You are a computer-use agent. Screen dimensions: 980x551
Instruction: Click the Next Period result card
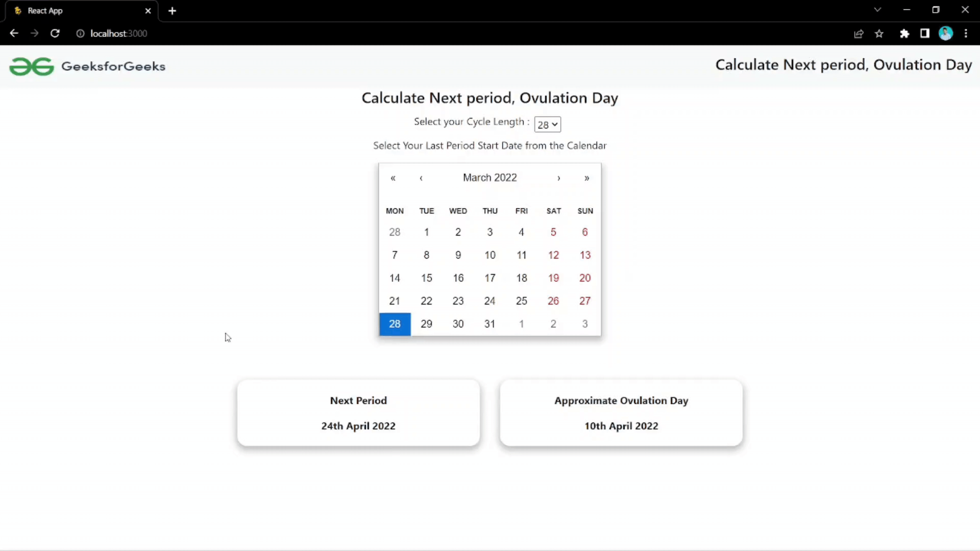[358, 413]
